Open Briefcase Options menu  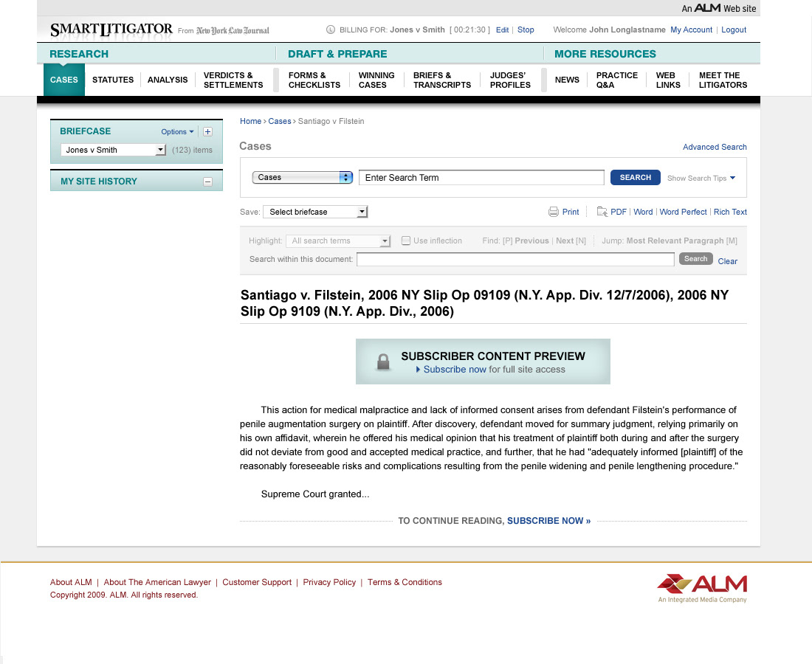coord(177,132)
